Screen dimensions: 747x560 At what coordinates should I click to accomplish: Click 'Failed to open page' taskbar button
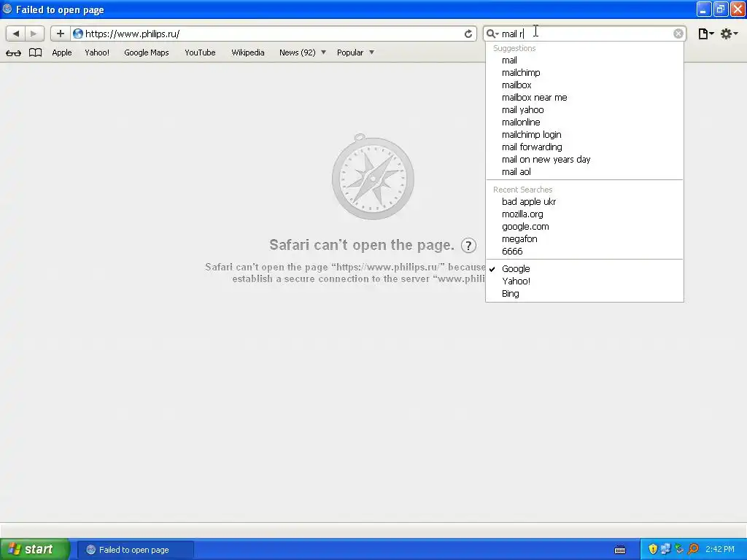coord(135,550)
